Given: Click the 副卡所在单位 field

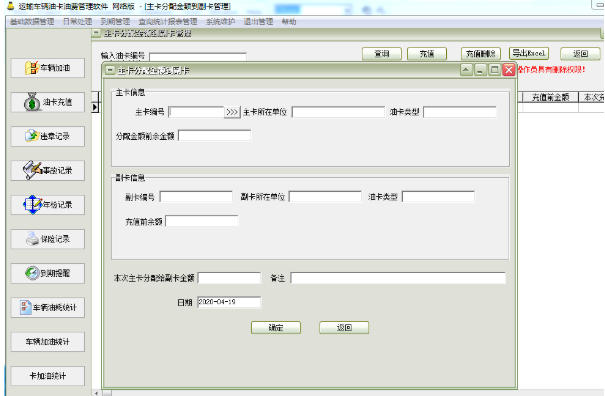Looking at the screenshot, I should tap(325, 197).
